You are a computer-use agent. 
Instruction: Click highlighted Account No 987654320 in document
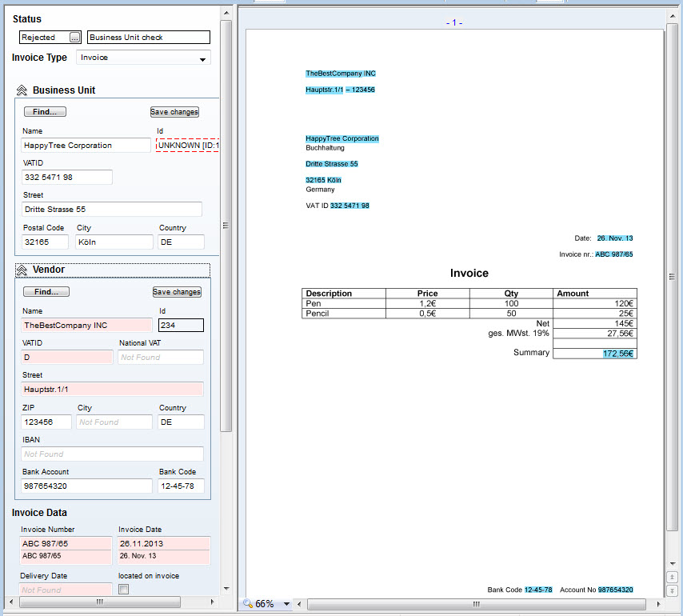point(616,590)
